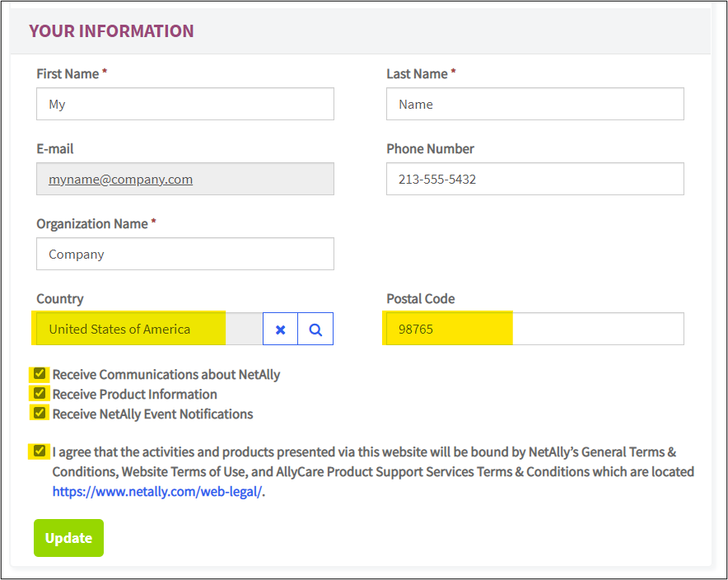
Task: Click the Postal Code field 98765
Action: [x=534, y=329]
